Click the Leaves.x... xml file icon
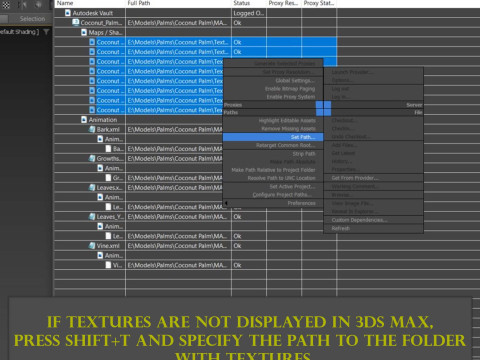Image resolution: width=480 pixels, height=360 pixels. 92,187
